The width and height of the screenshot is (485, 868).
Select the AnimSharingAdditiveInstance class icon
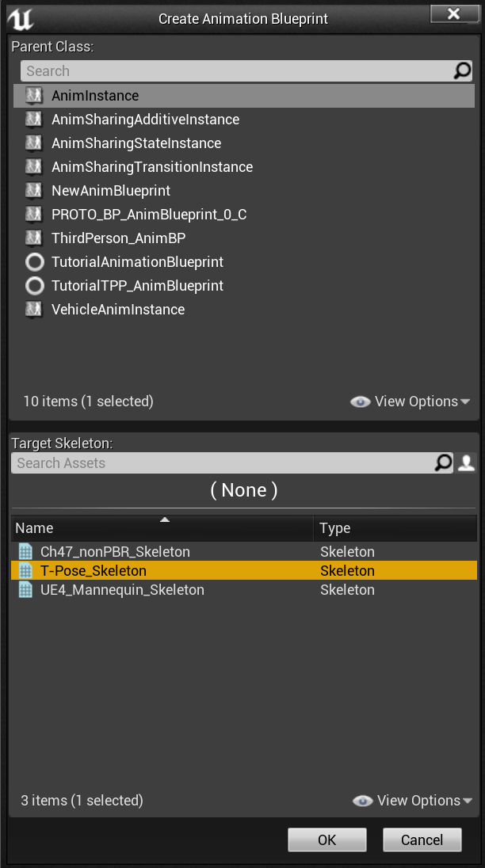coord(34,119)
